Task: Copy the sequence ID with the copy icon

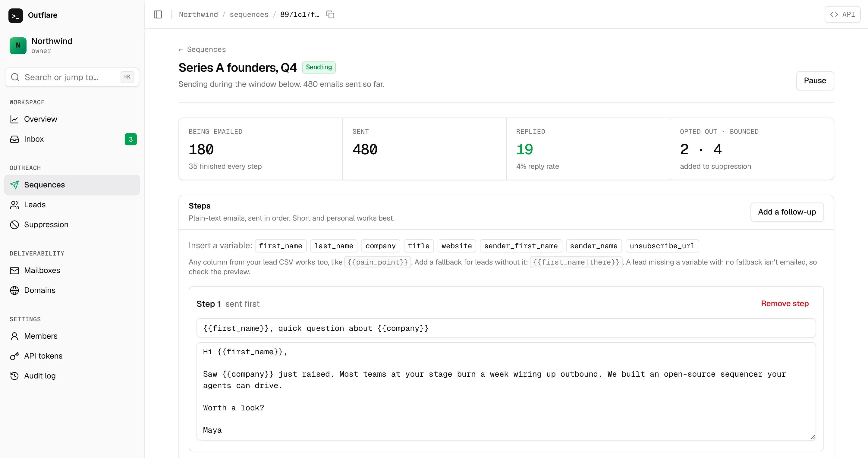Action: pyautogui.click(x=330, y=14)
